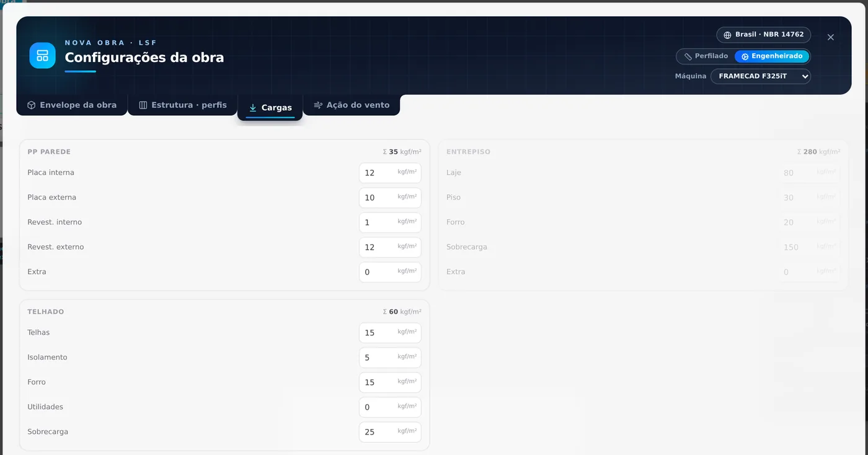Click the ruler icon on Perfilado

point(688,56)
